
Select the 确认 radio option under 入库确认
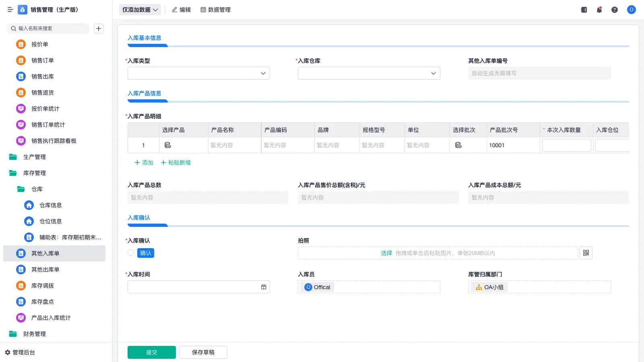[130, 253]
